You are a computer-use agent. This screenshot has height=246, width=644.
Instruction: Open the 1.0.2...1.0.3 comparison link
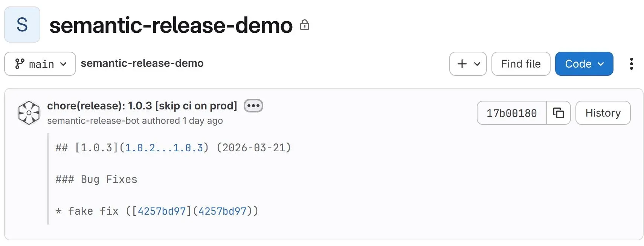click(x=164, y=148)
